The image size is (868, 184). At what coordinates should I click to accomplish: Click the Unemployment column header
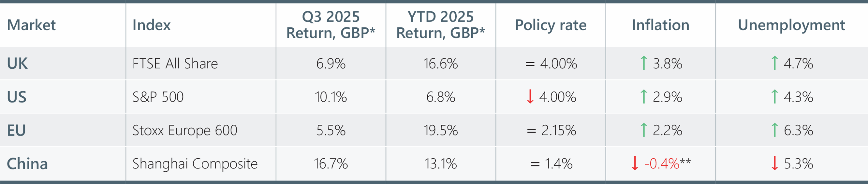[x=791, y=25]
